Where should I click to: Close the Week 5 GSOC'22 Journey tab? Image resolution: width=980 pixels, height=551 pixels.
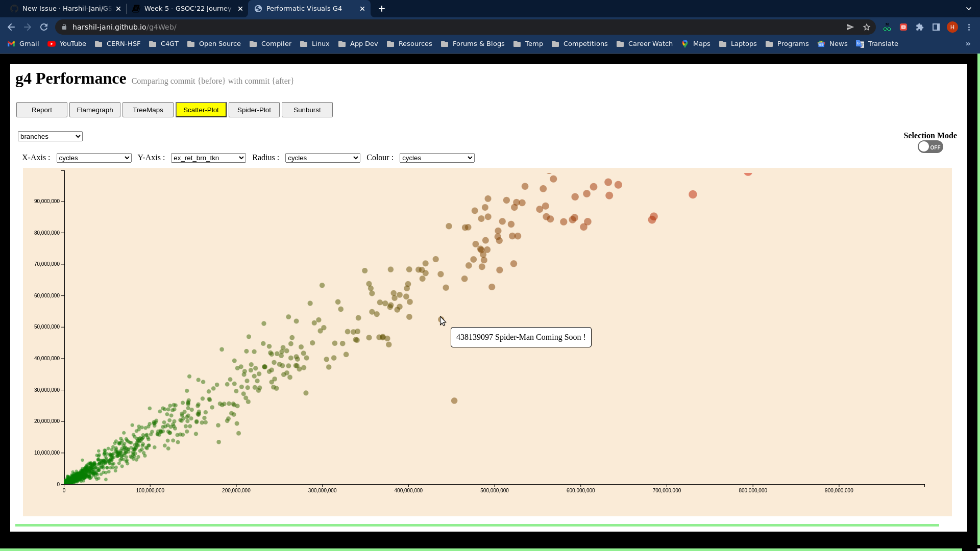pos(240,9)
